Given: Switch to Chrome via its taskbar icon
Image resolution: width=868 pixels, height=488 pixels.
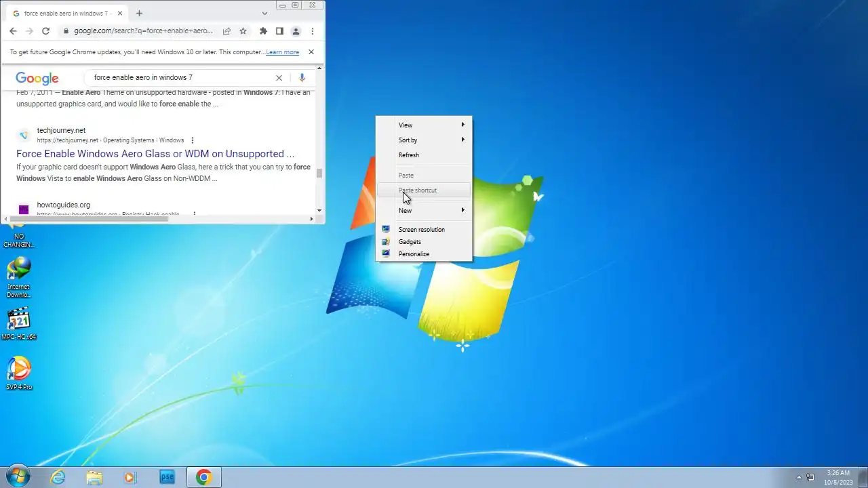Looking at the screenshot, I should pos(203,477).
